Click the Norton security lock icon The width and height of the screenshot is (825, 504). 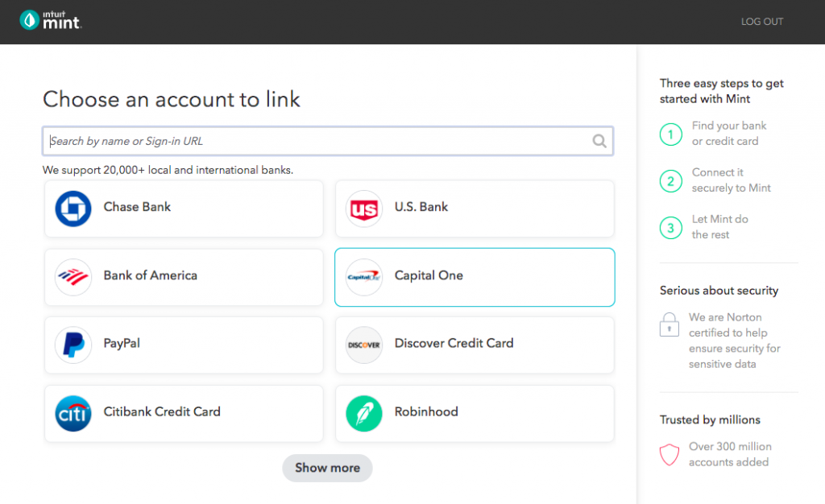[669, 324]
